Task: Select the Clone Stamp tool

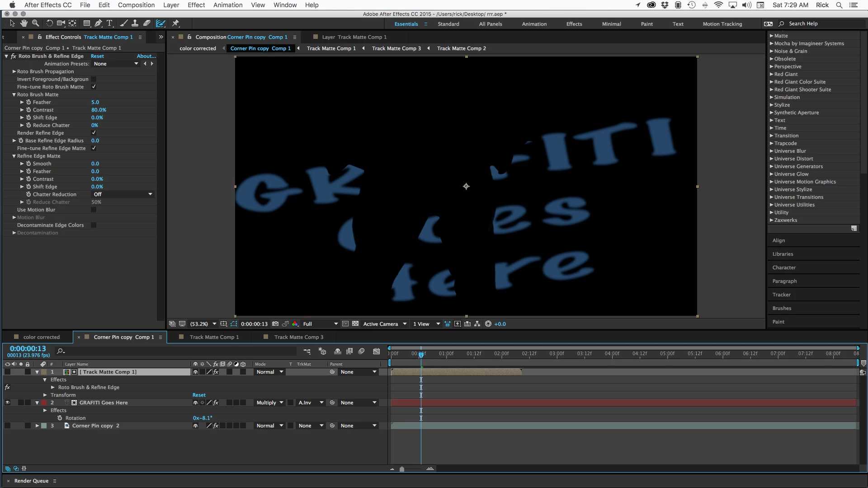Action: click(x=135, y=23)
